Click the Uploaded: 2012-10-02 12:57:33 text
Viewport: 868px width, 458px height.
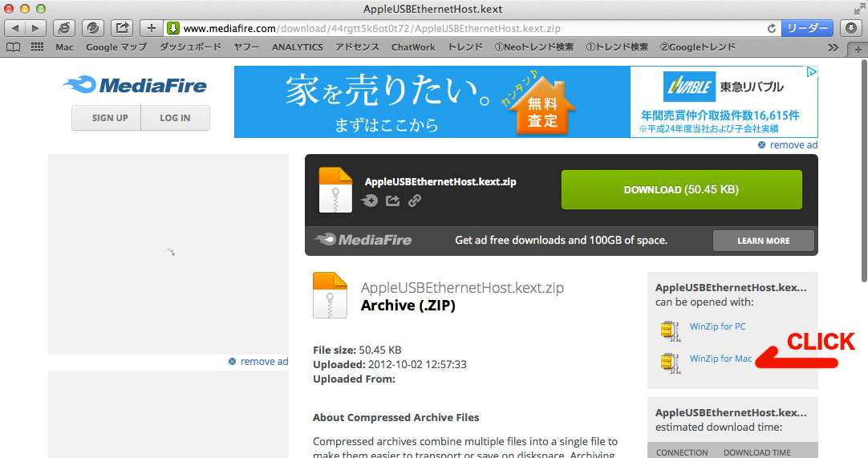coord(390,364)
